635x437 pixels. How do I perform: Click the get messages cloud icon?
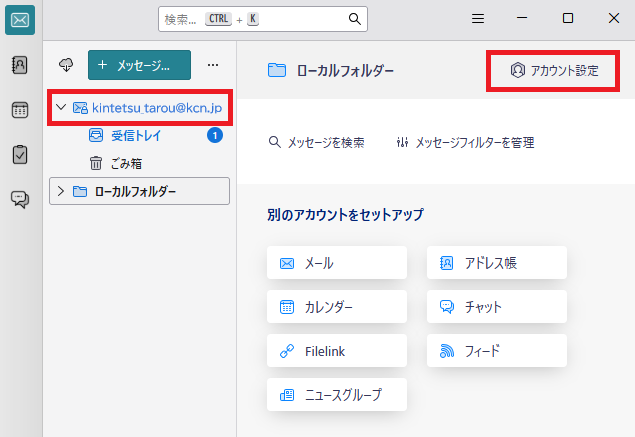click(67, 65)
